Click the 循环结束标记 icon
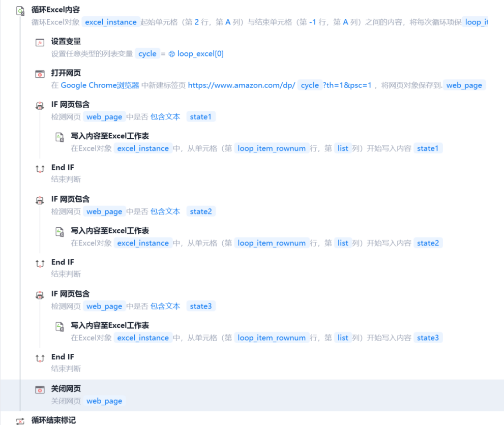 tap(20, 421)
